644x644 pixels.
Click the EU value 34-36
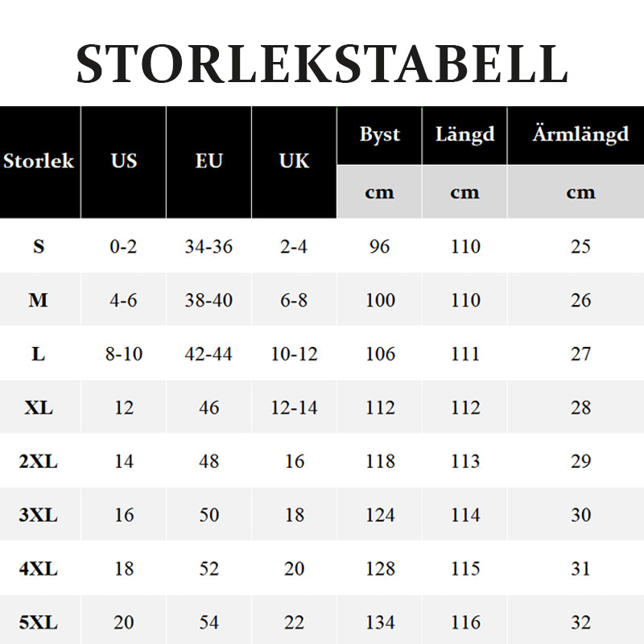click(208, 246)
